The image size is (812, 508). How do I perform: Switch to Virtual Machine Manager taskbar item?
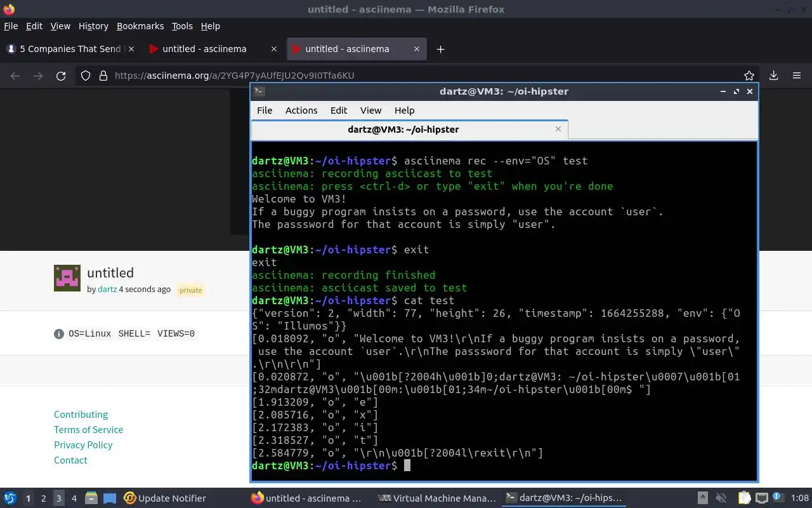[437, 498]
